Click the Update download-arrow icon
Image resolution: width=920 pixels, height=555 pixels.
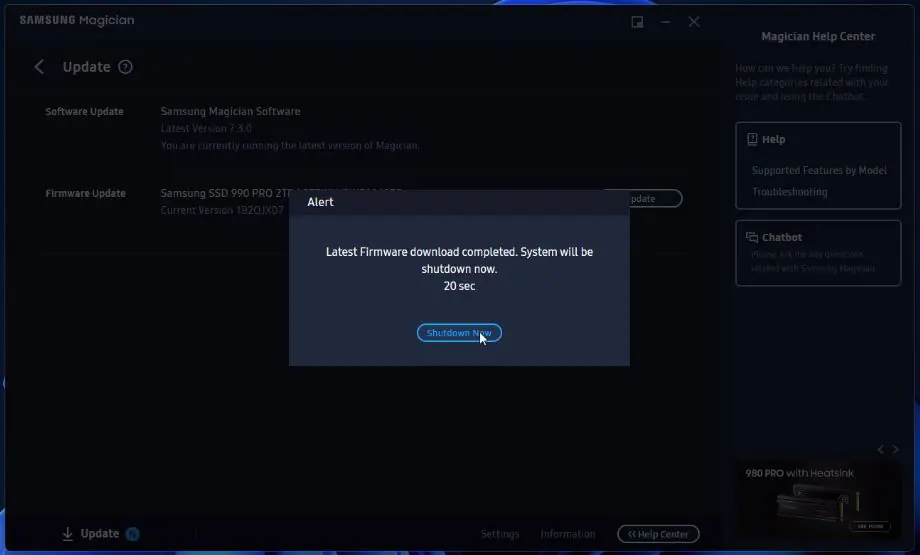[67, 533]
